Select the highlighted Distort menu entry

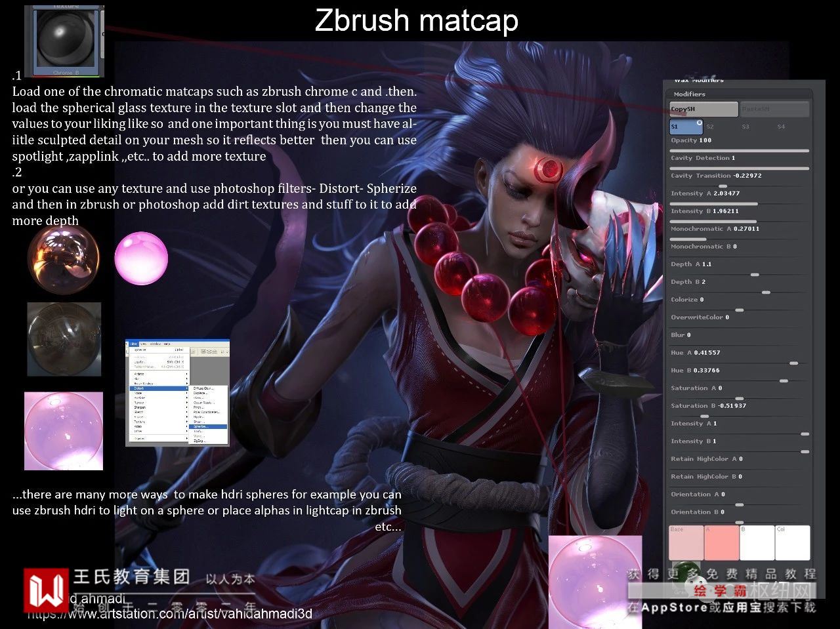[x=159, y=388]
